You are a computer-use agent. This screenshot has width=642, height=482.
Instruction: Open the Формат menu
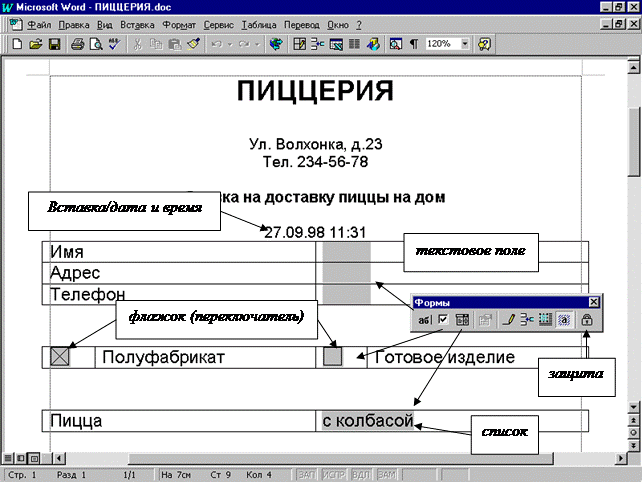179,25
